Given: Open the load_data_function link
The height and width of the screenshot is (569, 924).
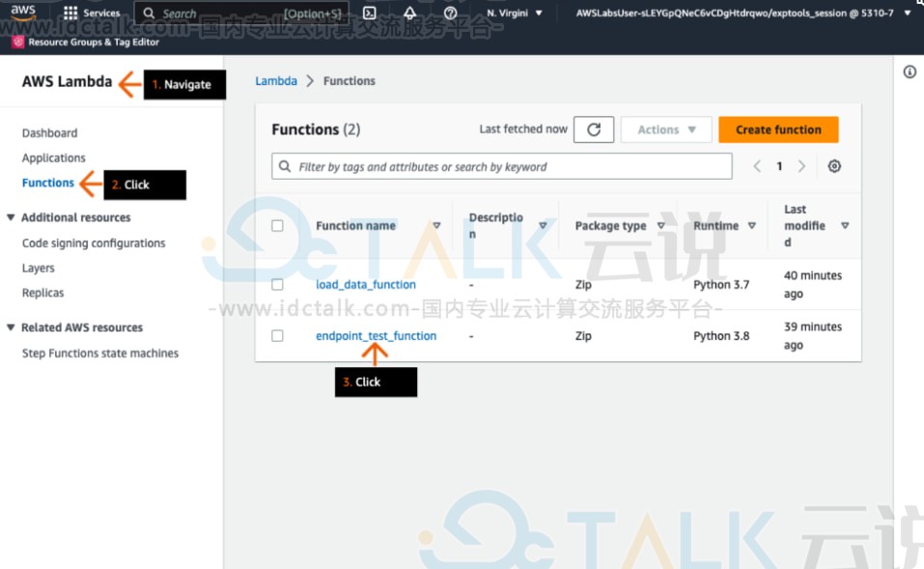Looking at the screenshot, I should 366,285.
